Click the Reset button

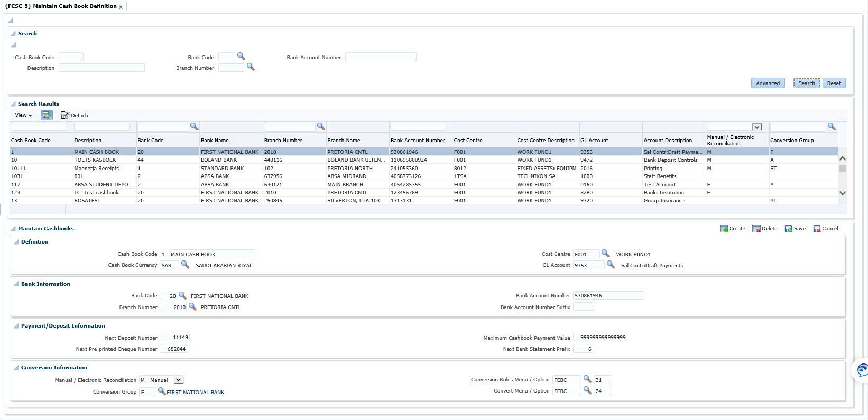coord(834,83)
